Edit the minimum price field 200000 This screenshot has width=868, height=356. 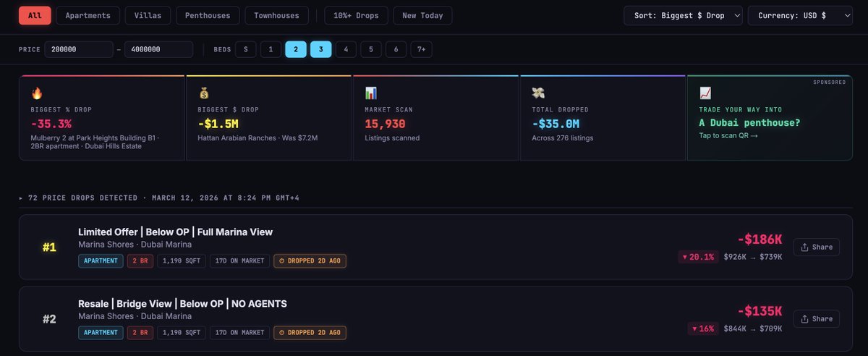(78, 49)
